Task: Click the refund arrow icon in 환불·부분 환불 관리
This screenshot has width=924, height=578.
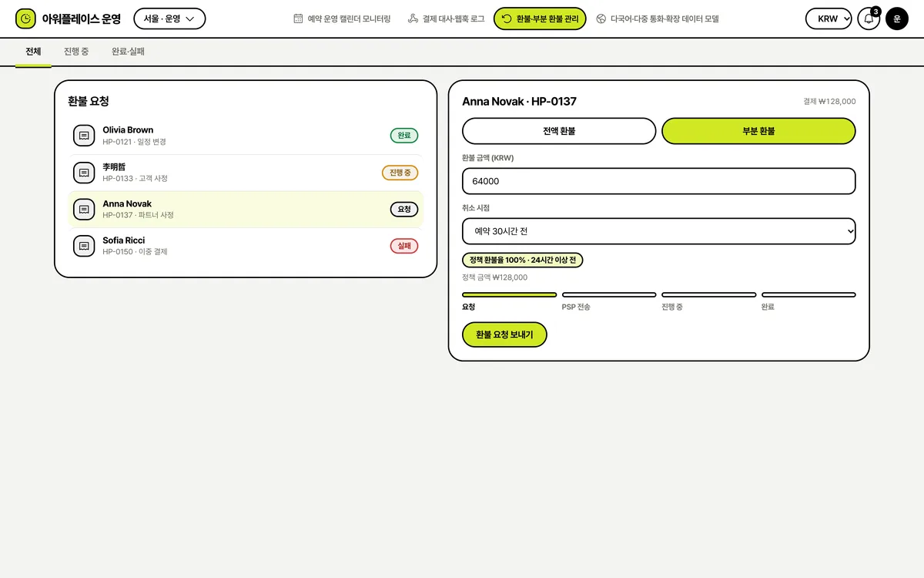Action: [507, 18]
